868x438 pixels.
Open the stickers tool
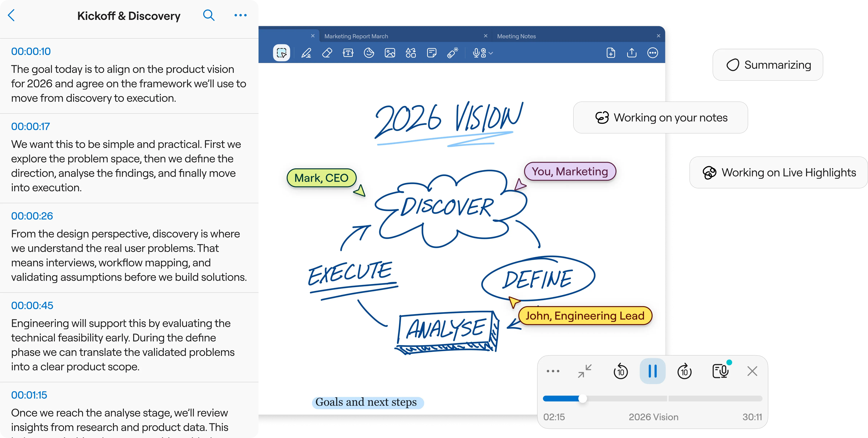pyautogui.click(x=369, y=53)
